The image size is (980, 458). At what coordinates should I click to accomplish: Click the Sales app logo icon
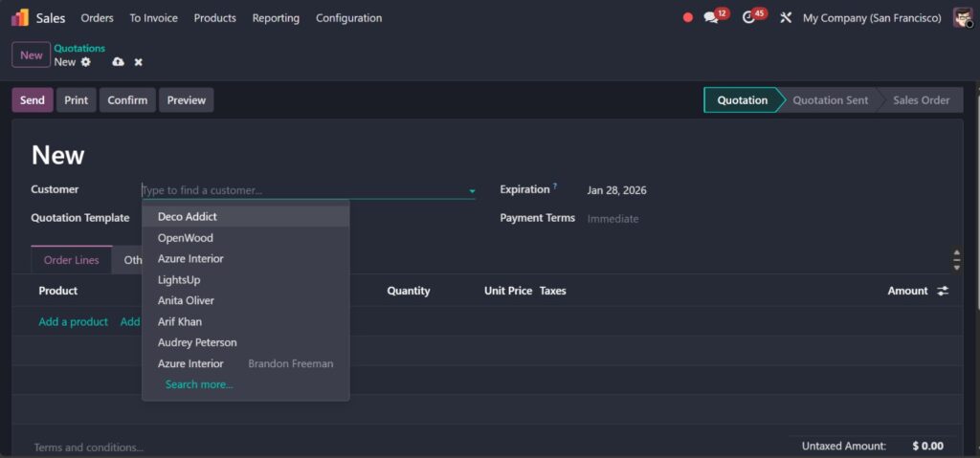click(20, 18)
